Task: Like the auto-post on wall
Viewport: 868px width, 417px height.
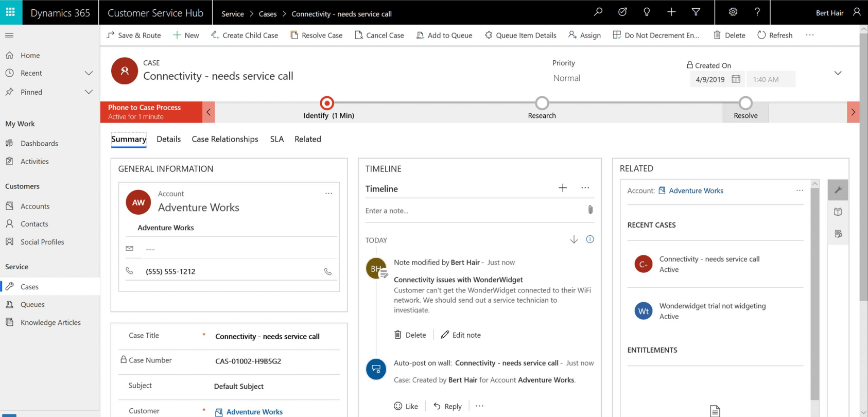Action: (x=406, y=406)
